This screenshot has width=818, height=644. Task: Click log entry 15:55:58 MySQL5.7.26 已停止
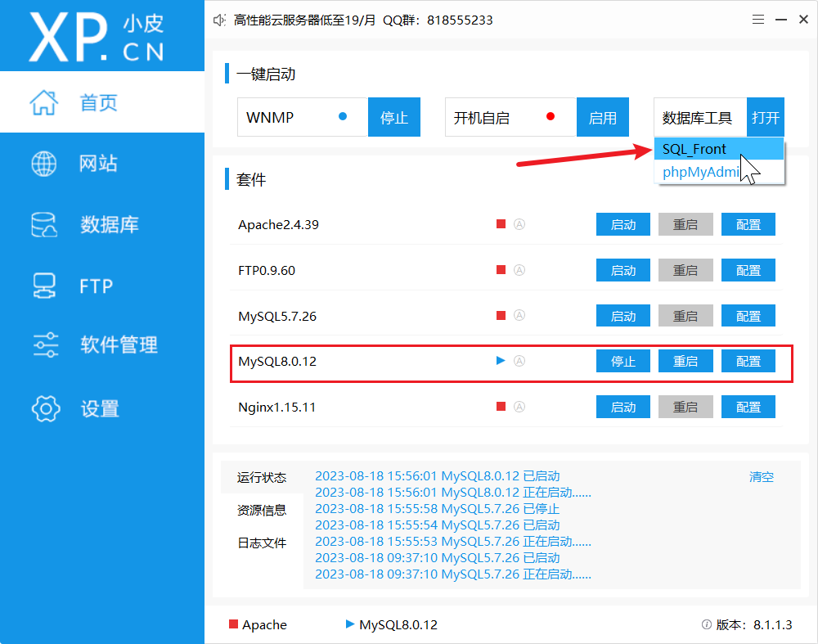point(437,509)
